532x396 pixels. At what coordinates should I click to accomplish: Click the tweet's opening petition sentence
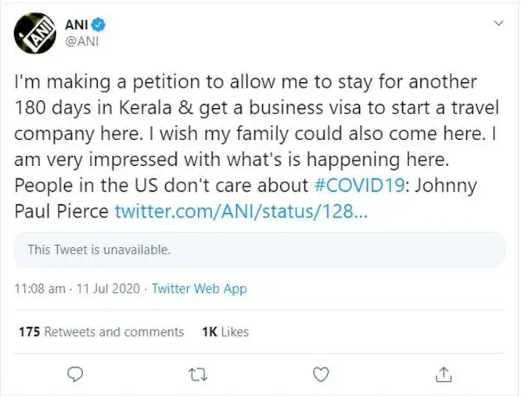click(235, 82)
